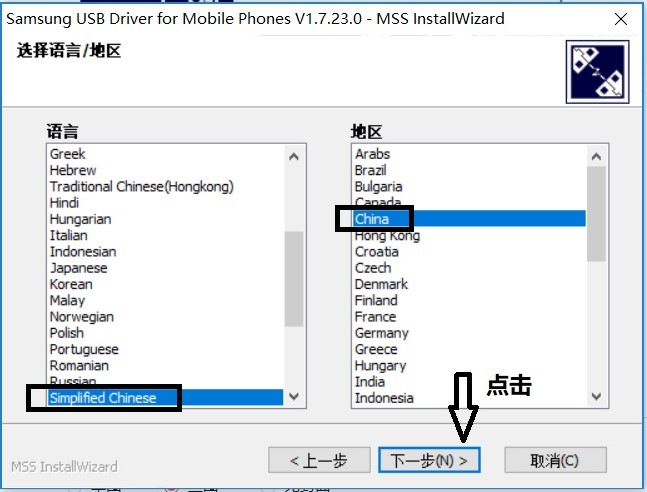Click the InstallWizard logo icon

coord(597,72)
